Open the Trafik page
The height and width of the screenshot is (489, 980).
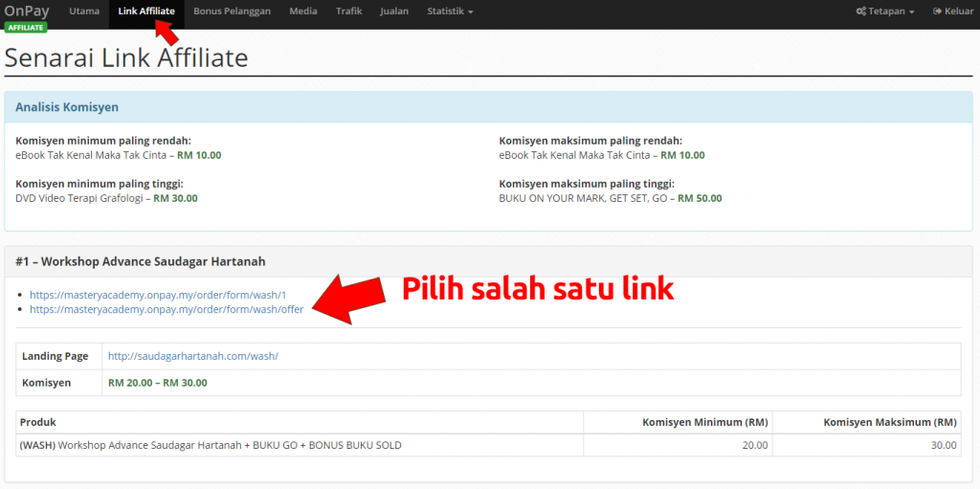[x=348, y=11]
